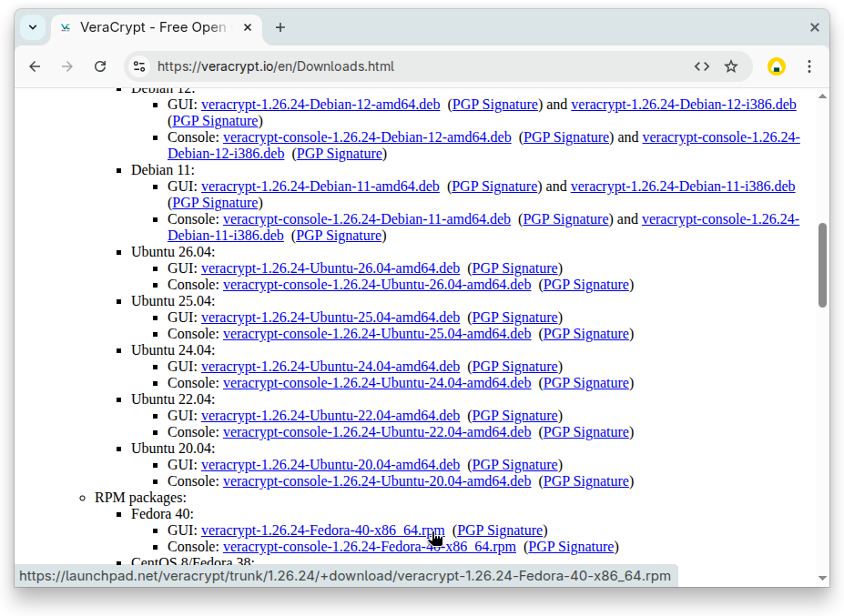Download veracrypt-console-1.26.24-Ubuntu-25.04-amd64.deb
The width and height of the screenshot is (844, 616).
(377, 334)
